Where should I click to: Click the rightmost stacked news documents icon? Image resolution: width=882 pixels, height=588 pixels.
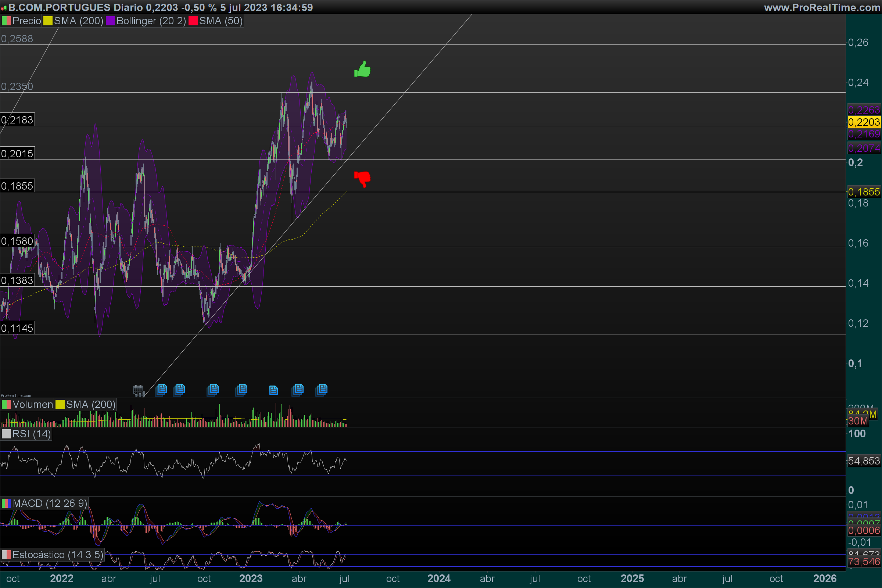pos(322,390)
